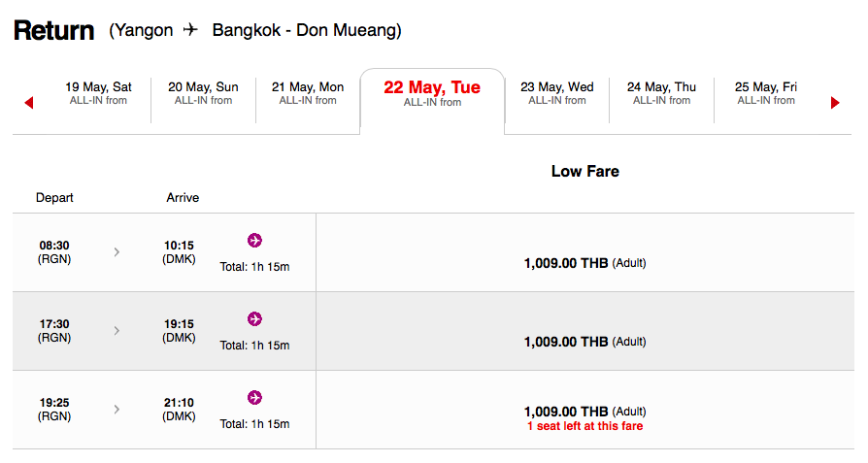This screenshot has width=868, height=463.
Task: Select the 20 May, Sun date tab
Action: (203, 93)
